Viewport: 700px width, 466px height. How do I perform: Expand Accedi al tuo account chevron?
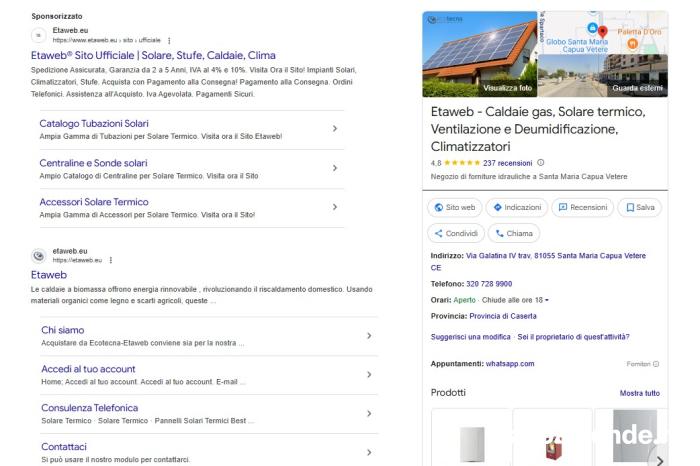pos(369,374)
